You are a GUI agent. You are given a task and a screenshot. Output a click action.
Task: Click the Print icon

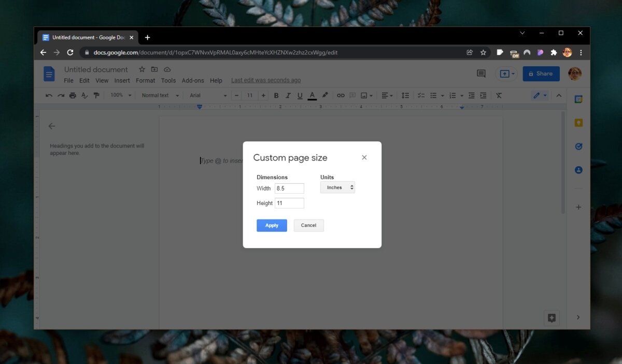(73, 95)
